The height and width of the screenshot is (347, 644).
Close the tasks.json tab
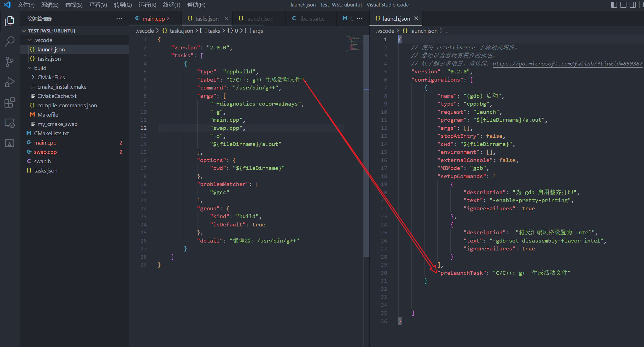click(226, 19)
